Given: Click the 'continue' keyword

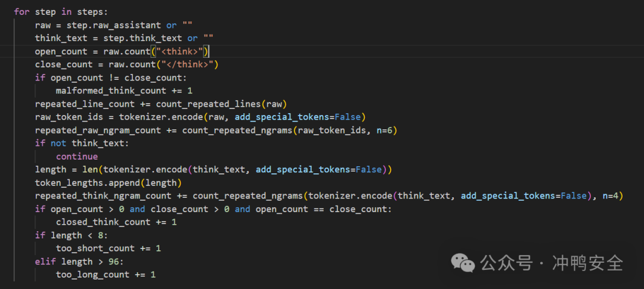Looking at the screenshot, I should coord(77,156).
